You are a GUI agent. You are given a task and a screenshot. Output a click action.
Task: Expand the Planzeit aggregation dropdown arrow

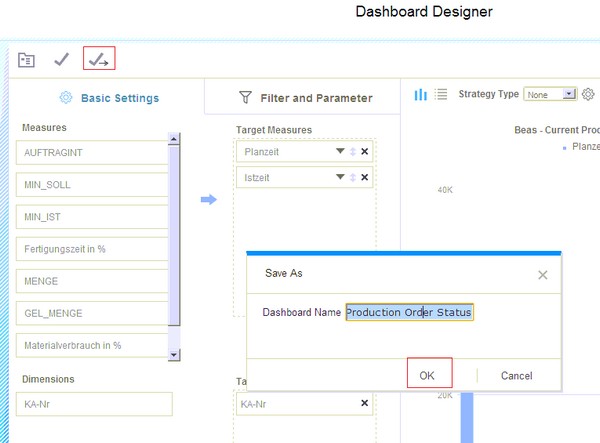tap(340, 152)
